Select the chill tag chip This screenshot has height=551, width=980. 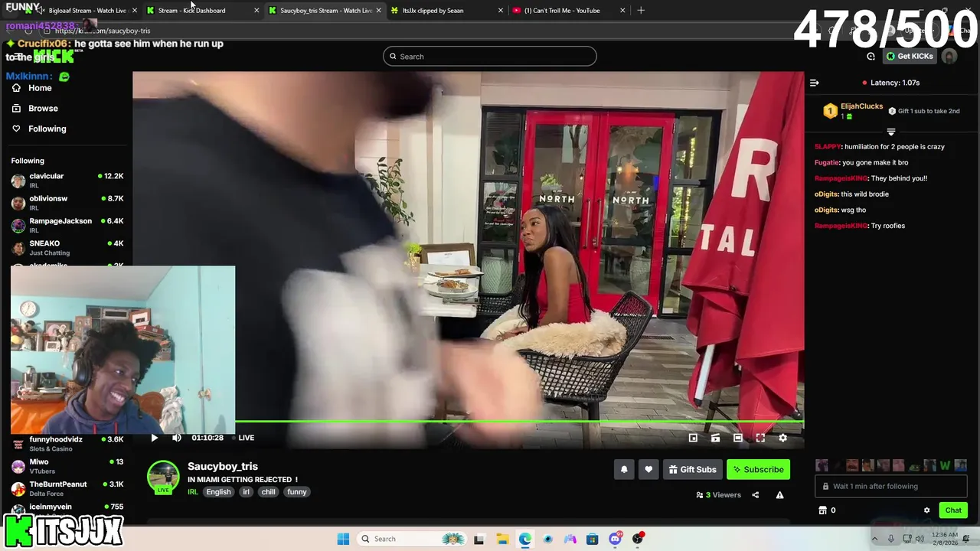[268, 492]
